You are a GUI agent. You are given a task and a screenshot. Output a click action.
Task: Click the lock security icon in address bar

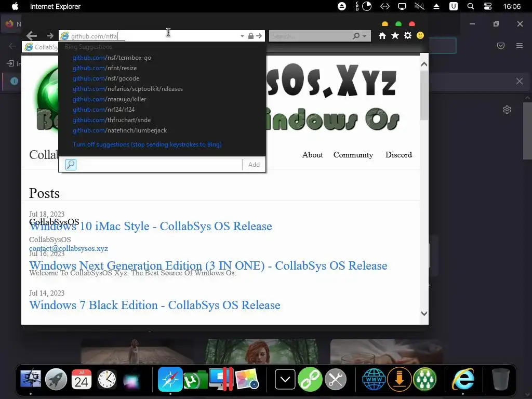click(x=251, y=36)
